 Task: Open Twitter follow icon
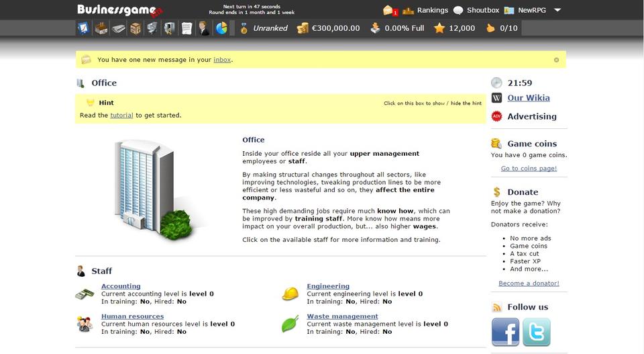pos(536,332)
